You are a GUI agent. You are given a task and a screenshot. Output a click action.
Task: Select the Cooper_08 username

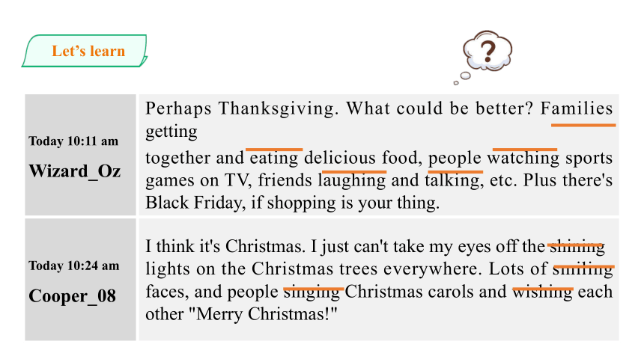coord(73,296)
